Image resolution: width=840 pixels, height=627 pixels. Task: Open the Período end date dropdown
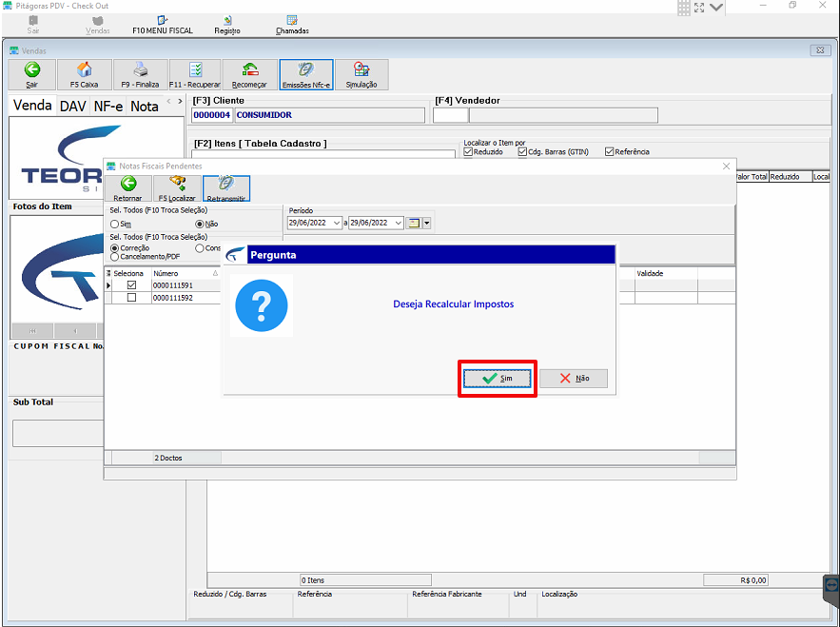tap(398, 223)
